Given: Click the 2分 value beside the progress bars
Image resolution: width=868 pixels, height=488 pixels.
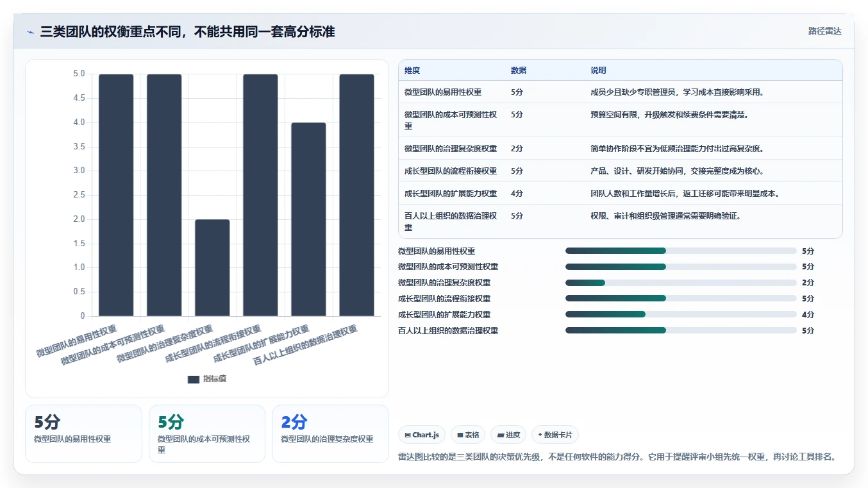Looking at the screenshot, I should (808, 283).
